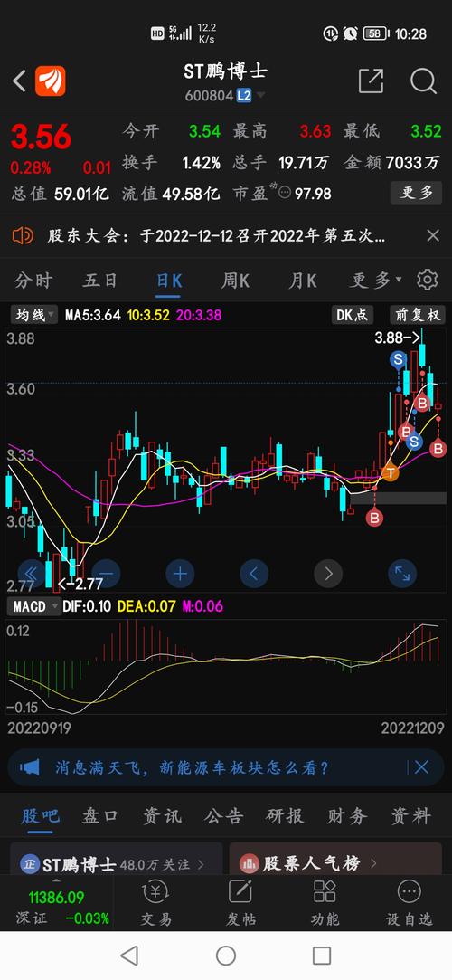Tap the L2 level badge
This screenshot has height=980, width=452.
[x=243, y=96]
